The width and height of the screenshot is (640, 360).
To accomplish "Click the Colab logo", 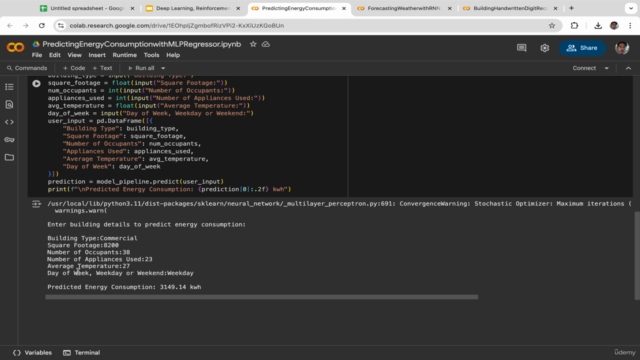I will [x=15, y=47].
